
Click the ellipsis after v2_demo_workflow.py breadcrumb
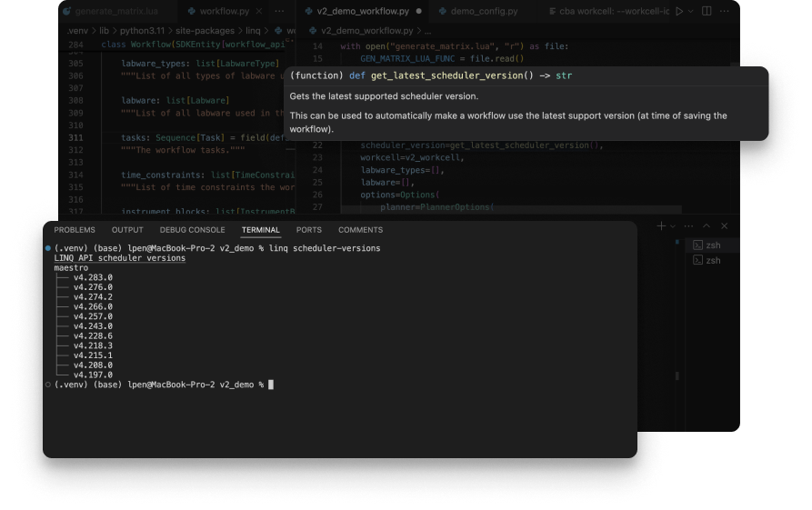coord(427,31)
